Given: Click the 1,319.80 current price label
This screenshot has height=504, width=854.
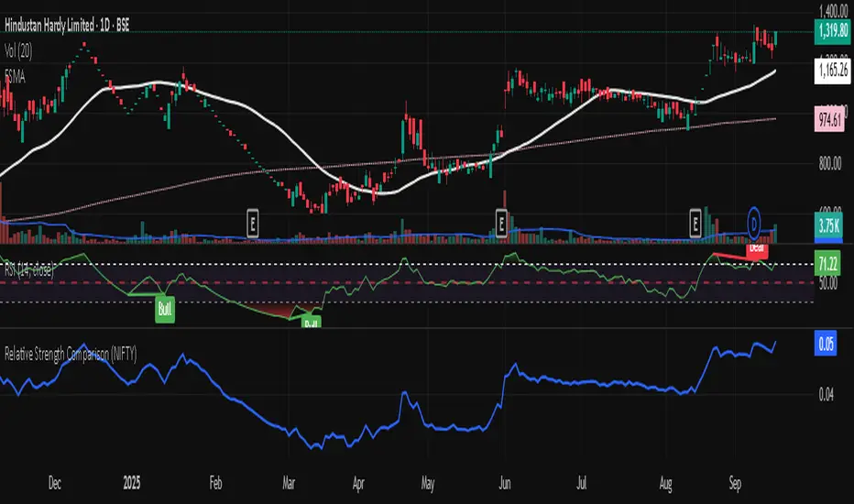Looking at the screenshot, I should 832,30.
